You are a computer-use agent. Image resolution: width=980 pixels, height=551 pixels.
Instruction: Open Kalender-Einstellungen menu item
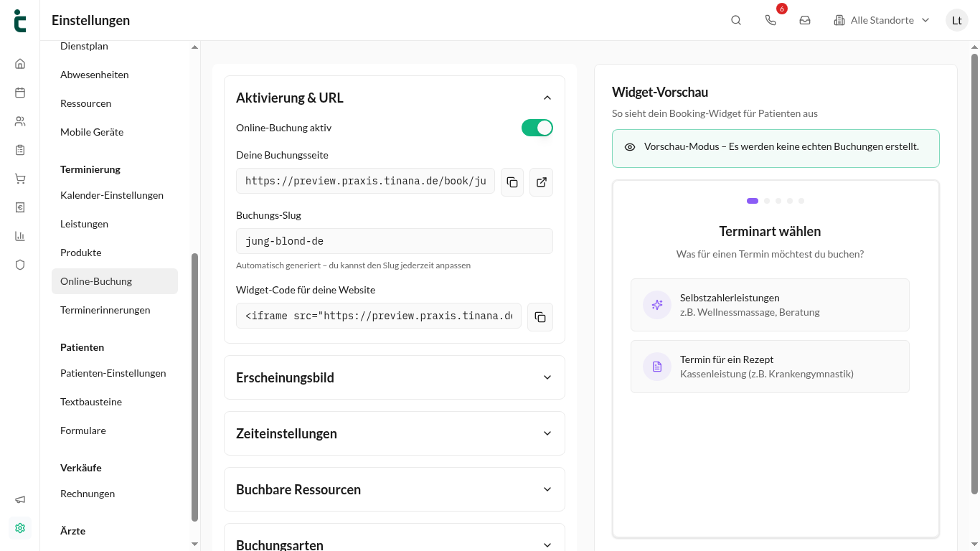click(x=115, y=195)
